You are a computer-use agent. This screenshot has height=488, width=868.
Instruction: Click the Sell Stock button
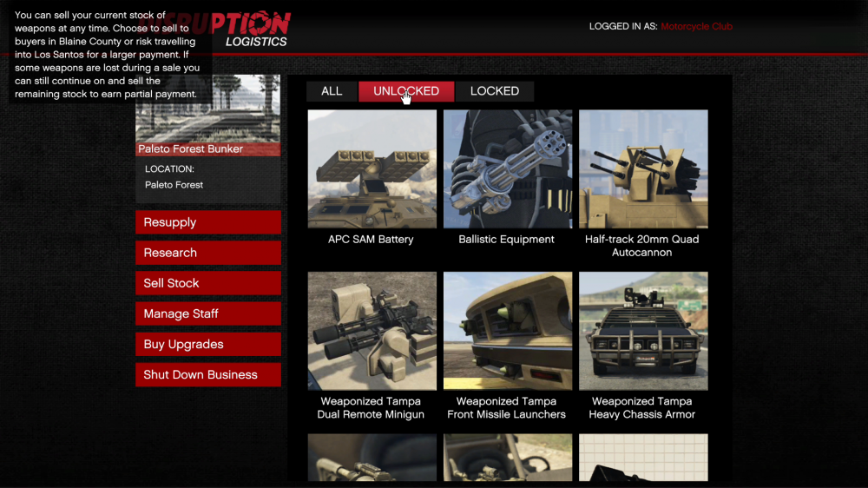[208, 283]
